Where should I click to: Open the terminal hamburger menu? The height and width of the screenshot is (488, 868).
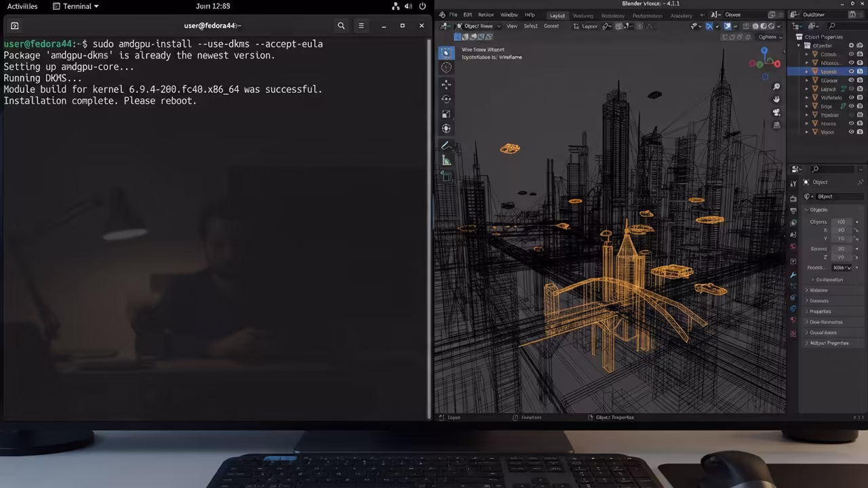point(361,26)
